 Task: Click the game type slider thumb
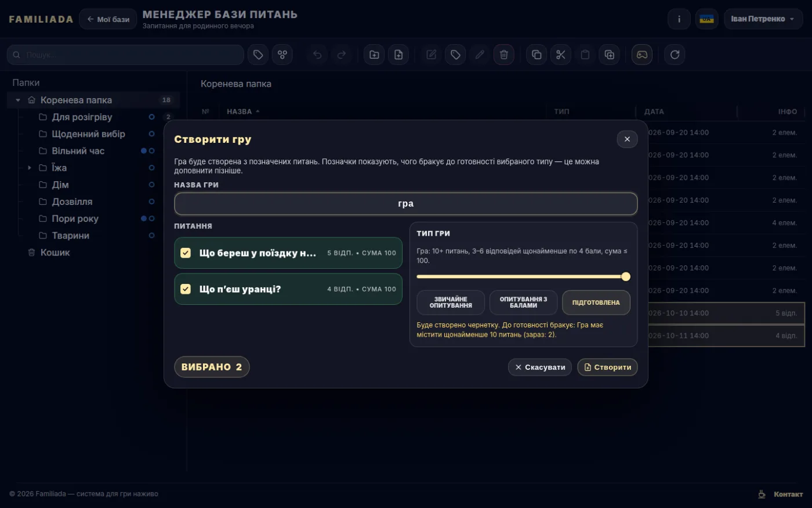tap(626, 277)
